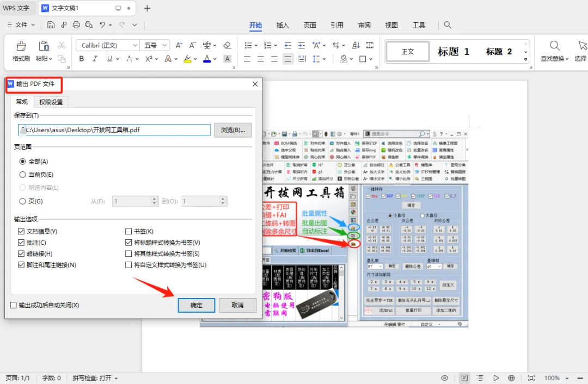Expand the styles gallery arrow

click(x=526, y=59)
